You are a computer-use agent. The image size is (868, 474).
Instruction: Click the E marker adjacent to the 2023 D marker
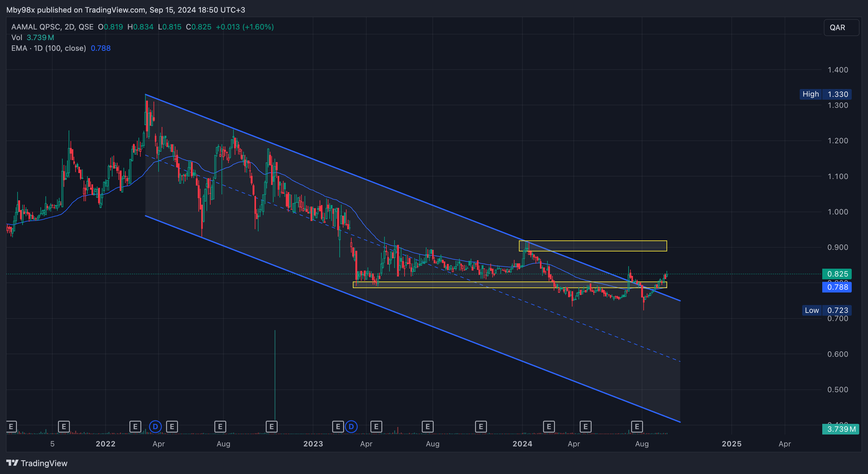[338, 427]
